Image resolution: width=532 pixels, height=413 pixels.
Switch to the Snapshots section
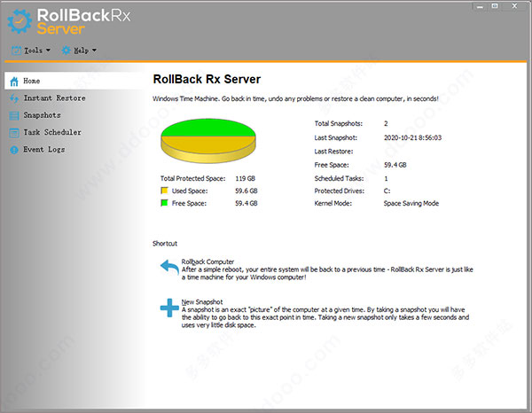coord(42,115)
